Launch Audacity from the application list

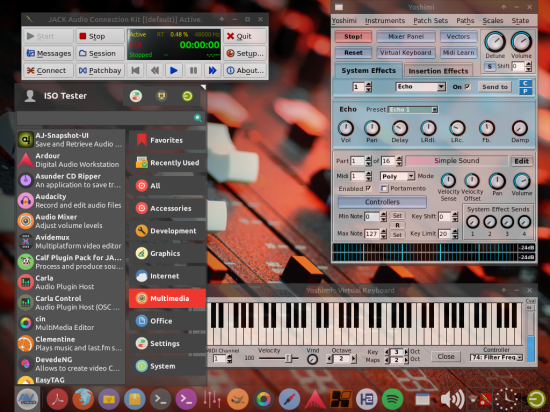[x=71, y=201]
